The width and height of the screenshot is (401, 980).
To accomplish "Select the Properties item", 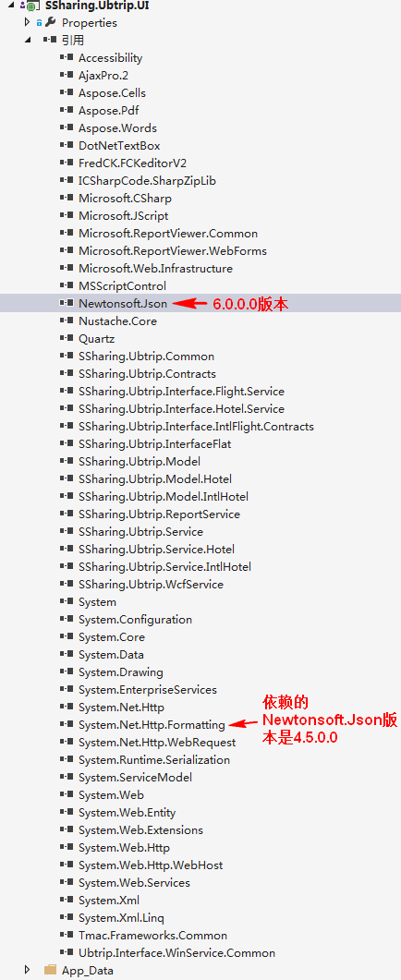I will pyautogui.click(x=90, y=22).
